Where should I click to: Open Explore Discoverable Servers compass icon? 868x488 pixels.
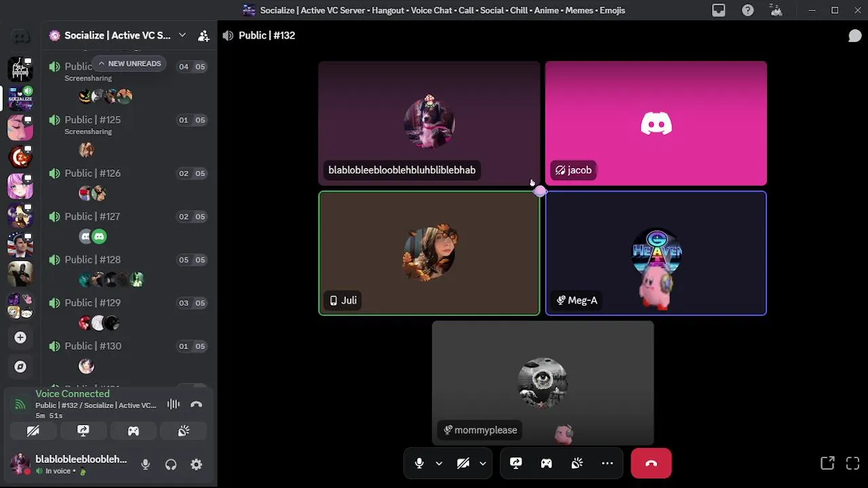click(x=20, y=367)
